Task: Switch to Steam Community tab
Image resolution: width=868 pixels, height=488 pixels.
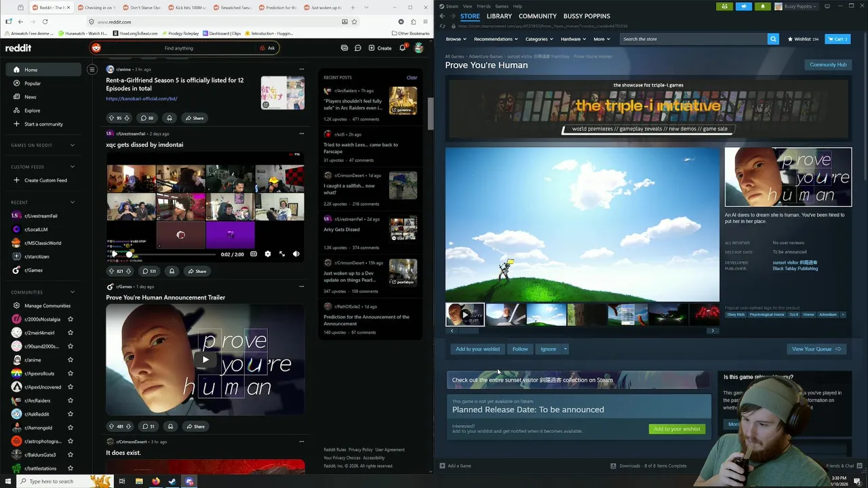Action: [x=537, y=16]
